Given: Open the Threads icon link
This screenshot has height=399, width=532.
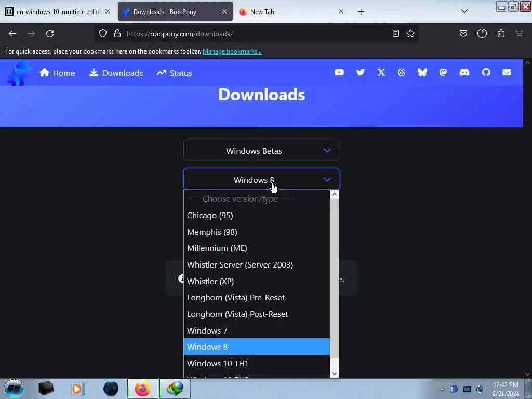Looking at the screenshot, I should pyautogui.click(x=402, y=72).
